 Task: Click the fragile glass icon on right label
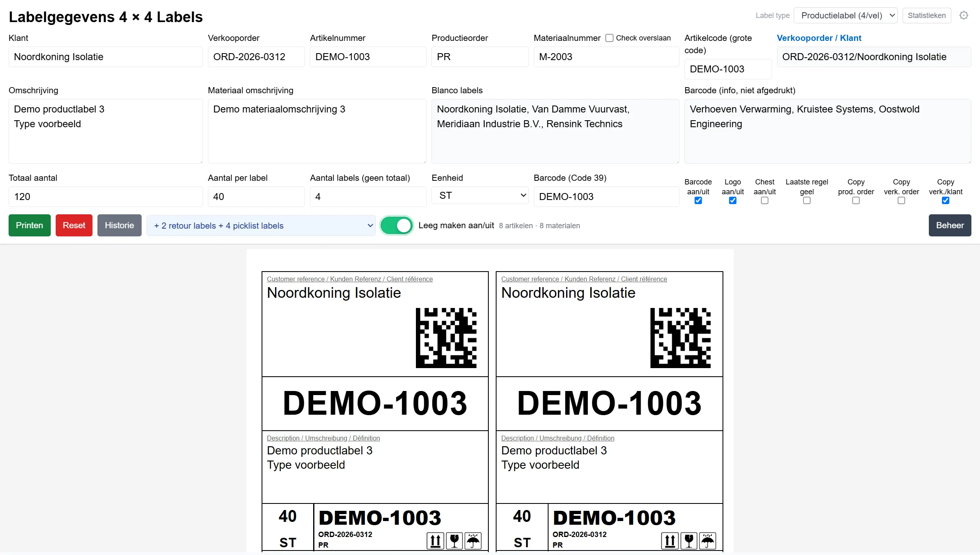click(x=689, y=541)
